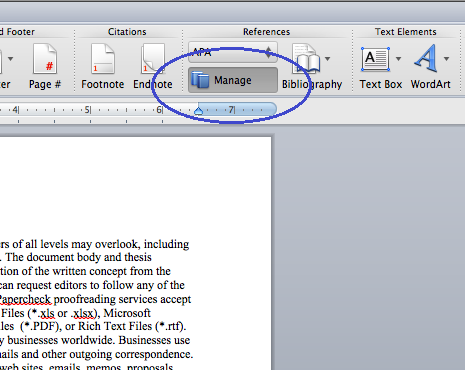Viewport: 465px width, 370px height.
Task: Insert an Endnote citation
Action: (153, 66)
